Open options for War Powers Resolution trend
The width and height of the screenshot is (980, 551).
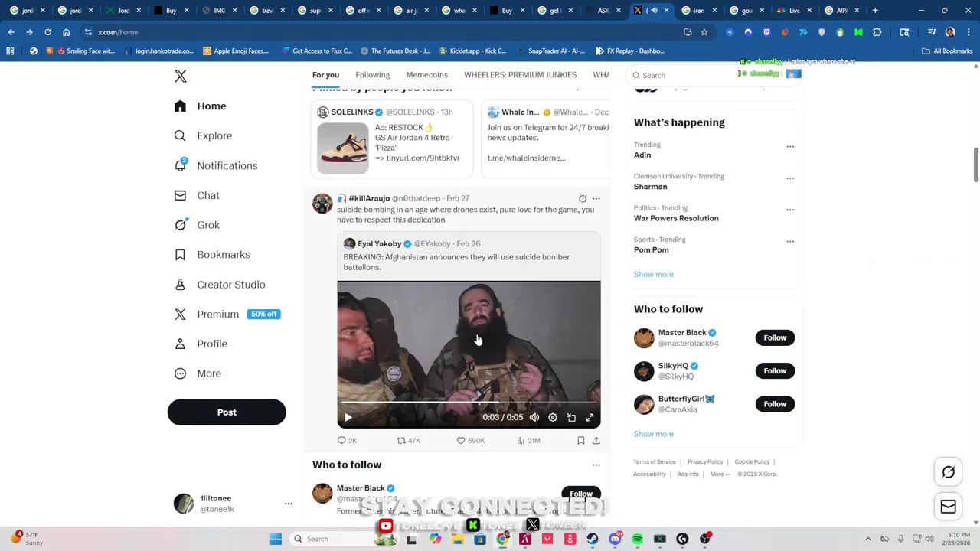click(790, 210)
